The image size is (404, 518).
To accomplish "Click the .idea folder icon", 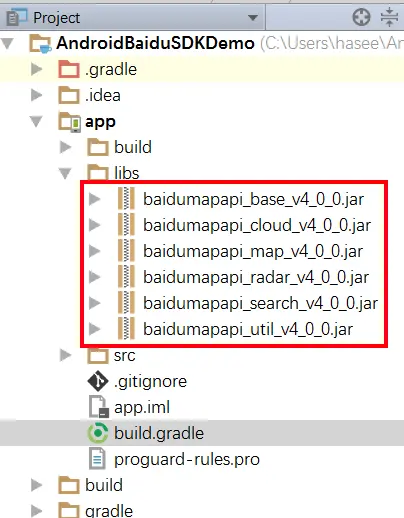I will [x=69, y=95].
